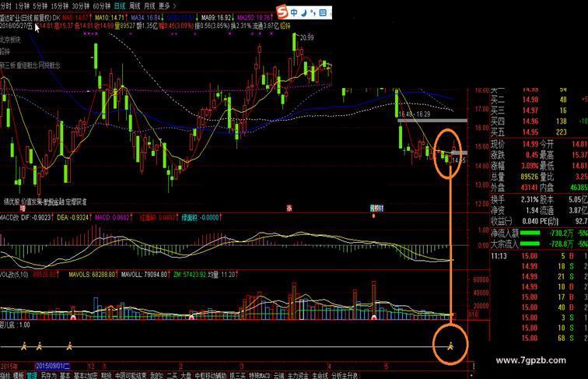
Task: Select the 1分钟 period tab
Action: point(22,6)
